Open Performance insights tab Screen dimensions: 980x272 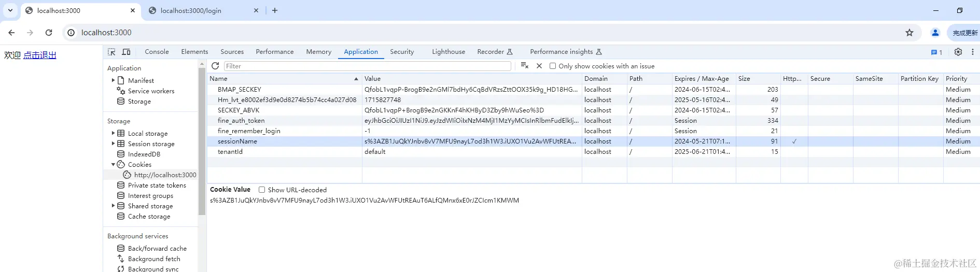[566, 52]
